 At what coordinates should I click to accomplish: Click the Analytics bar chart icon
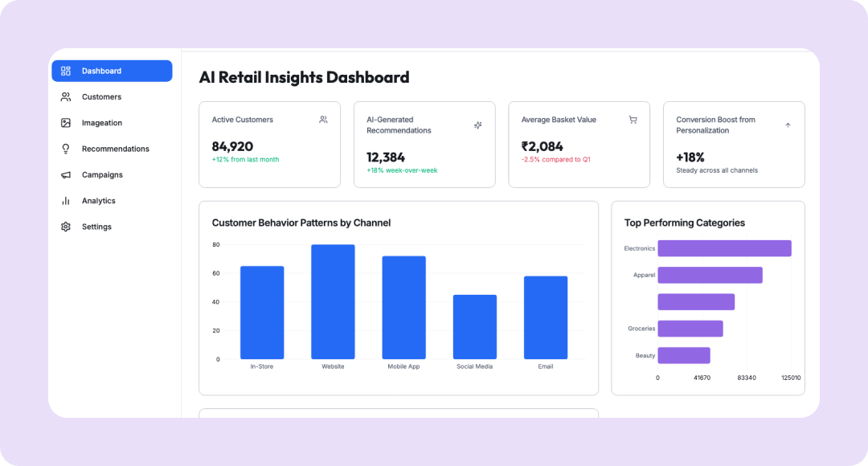[x=66, y=201]
